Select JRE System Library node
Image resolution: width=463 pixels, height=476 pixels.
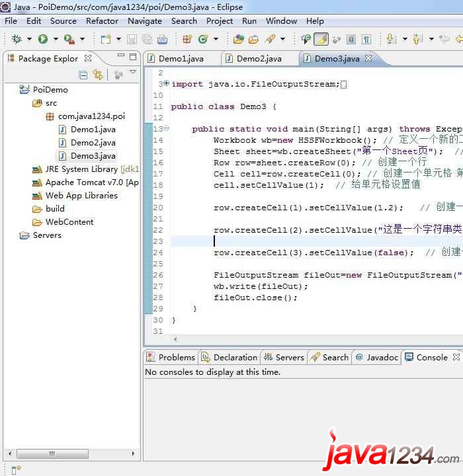click(x=86, y=169)
